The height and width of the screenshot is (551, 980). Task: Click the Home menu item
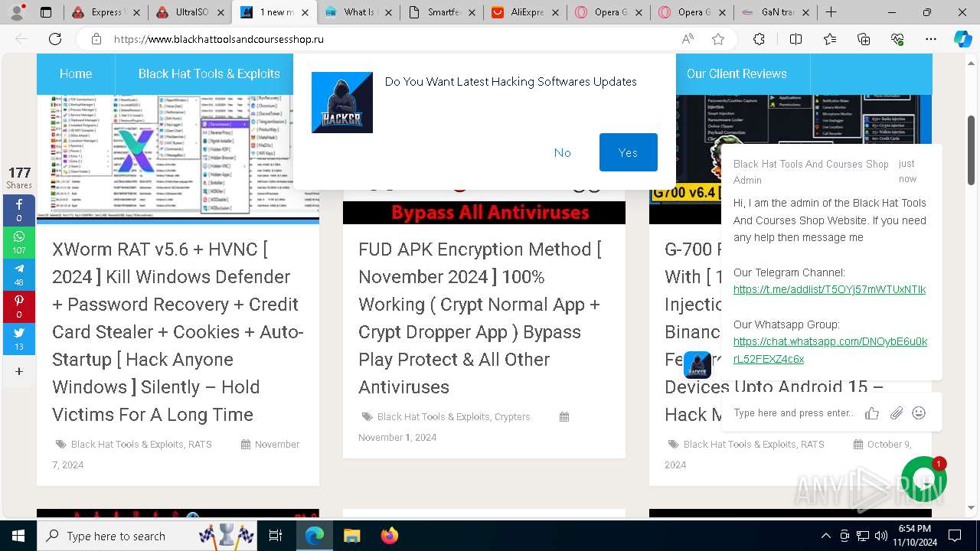(x=76, y=73)
